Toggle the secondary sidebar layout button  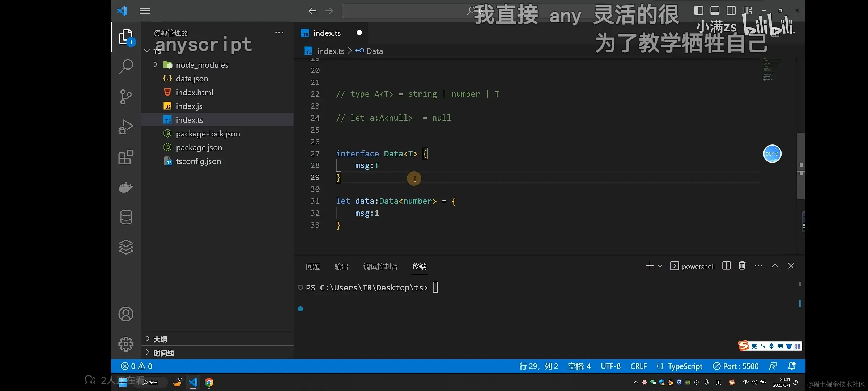(731, 10)
